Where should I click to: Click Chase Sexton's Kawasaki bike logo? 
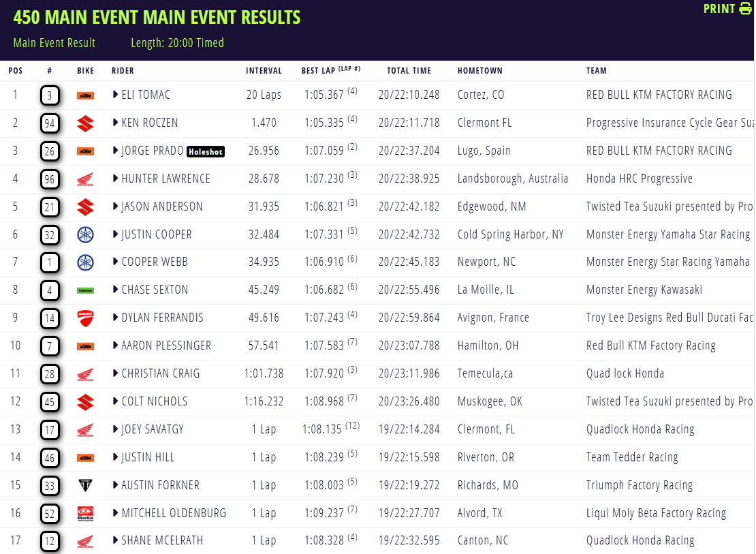[85, 290]
